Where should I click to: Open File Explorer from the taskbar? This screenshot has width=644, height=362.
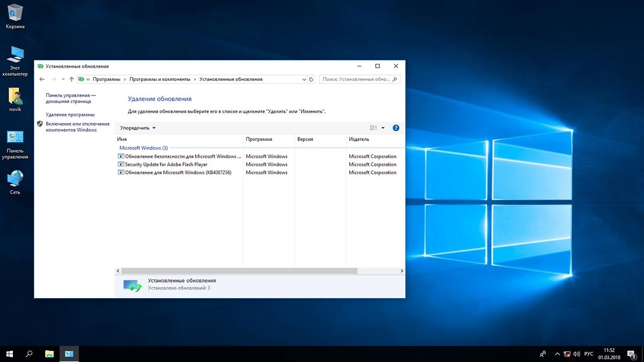point(49,354)
